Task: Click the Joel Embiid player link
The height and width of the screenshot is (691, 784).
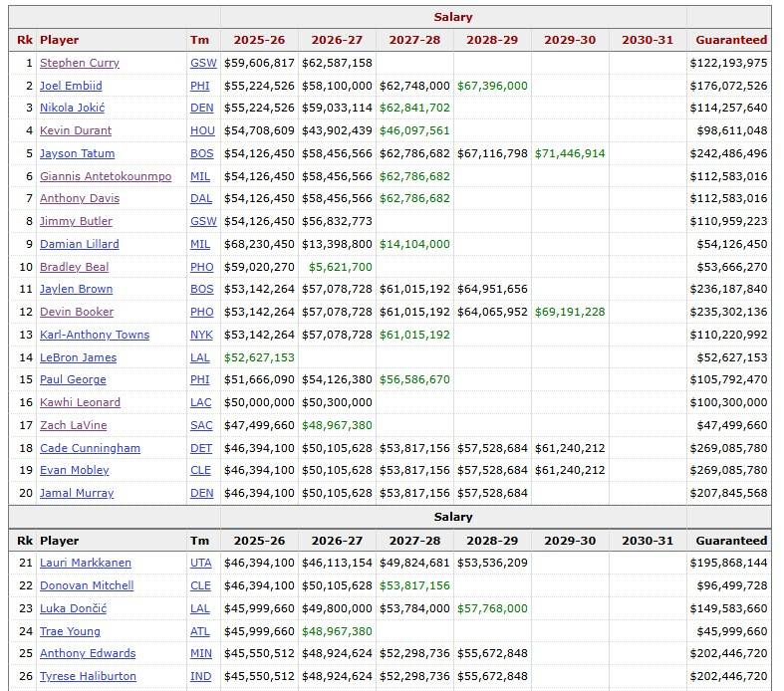Action: [71, 86]
